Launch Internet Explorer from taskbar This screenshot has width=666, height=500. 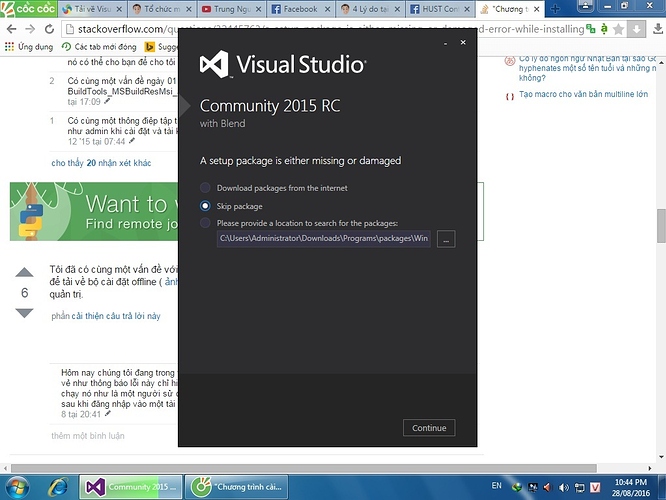(x=58, y=487)
